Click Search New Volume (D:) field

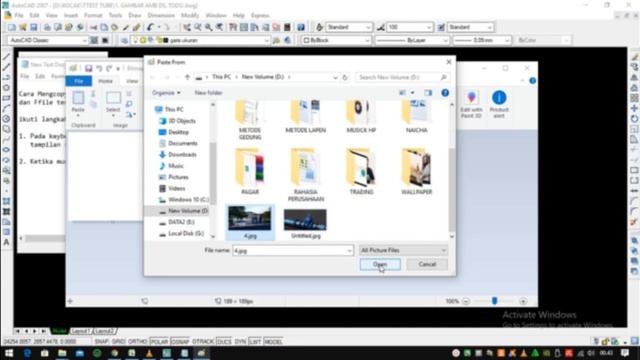coord(402,77)
